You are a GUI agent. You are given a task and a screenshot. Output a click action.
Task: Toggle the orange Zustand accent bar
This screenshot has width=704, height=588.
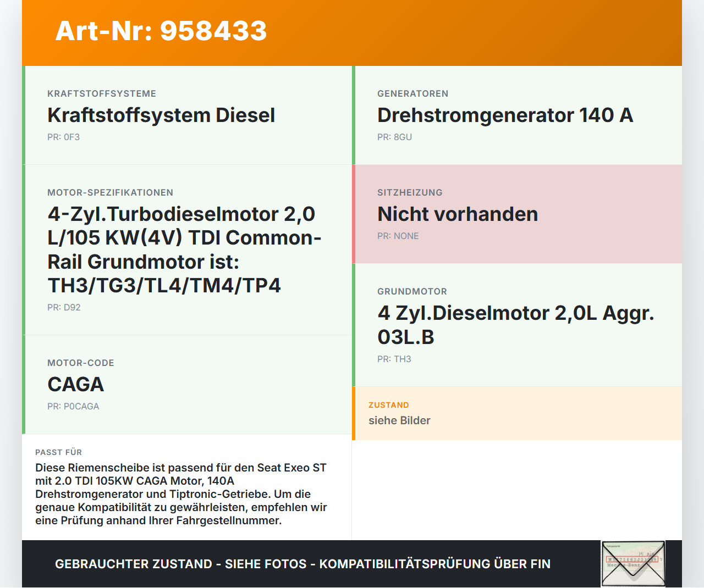coord(354,413)
